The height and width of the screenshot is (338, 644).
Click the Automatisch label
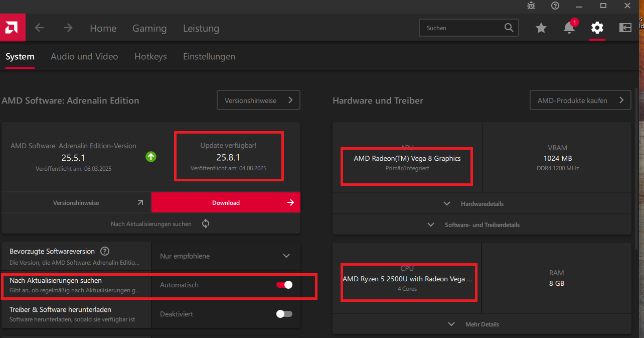[x=180, y=285]
